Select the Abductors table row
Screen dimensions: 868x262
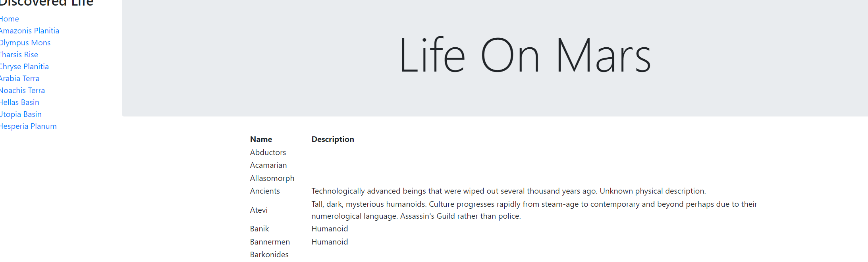click(x=268, y=152)
